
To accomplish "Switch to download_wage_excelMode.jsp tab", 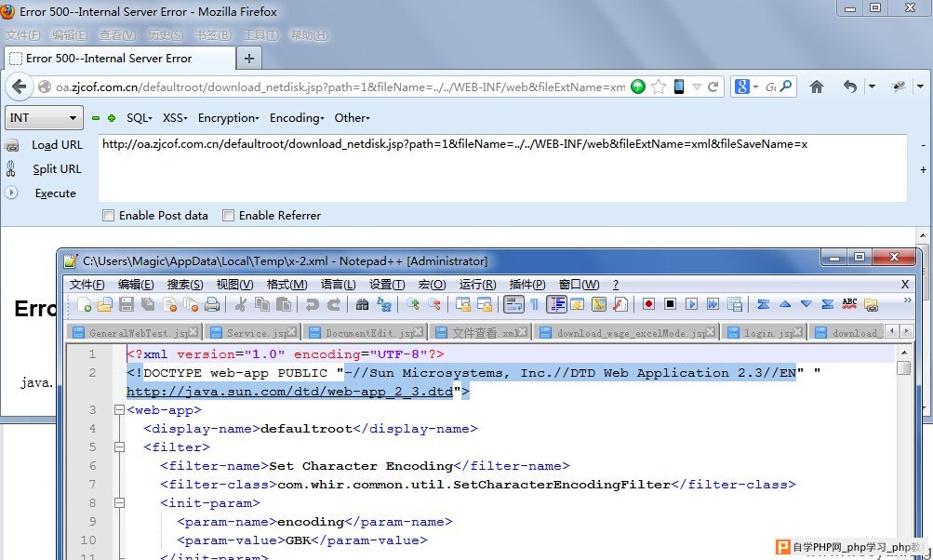I will click(625, 333).
